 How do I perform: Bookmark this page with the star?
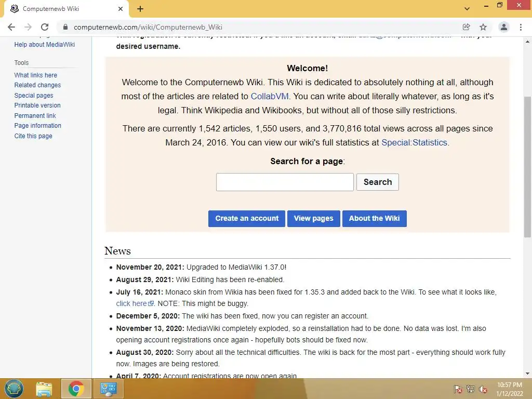(x=483, y=27)
